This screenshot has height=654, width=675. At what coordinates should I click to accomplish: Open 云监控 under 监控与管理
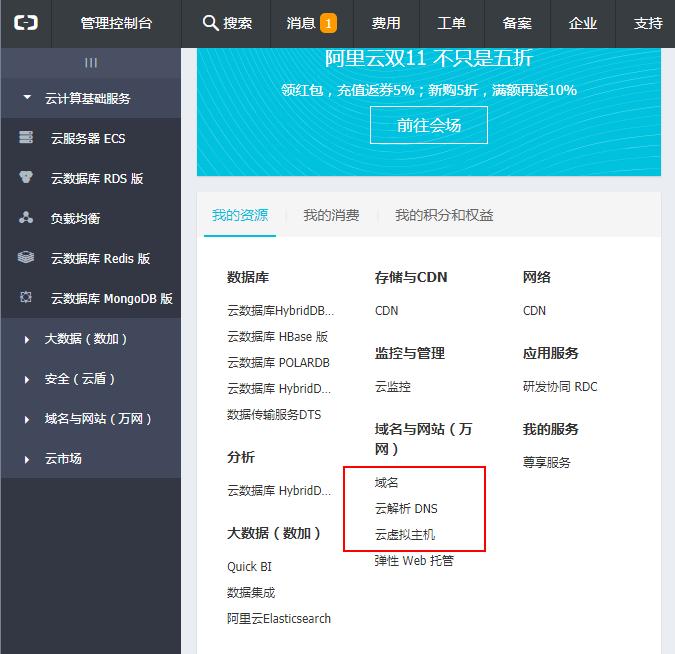pos(393,387)
